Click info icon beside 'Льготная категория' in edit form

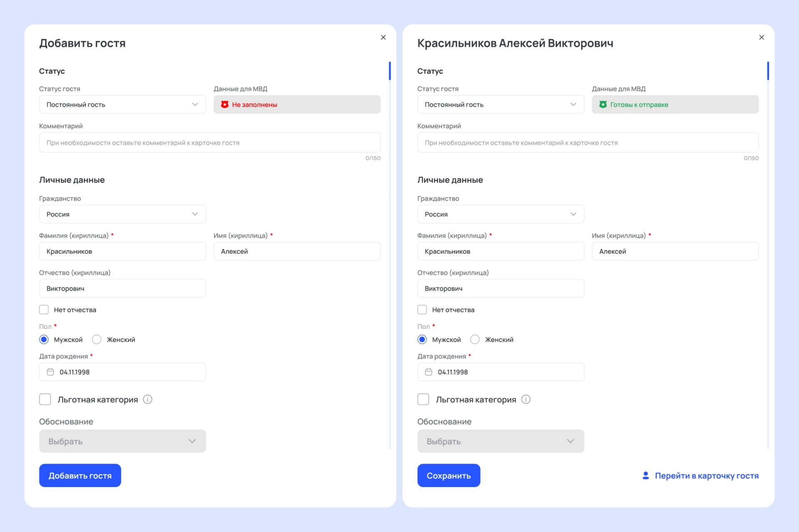(x=526, y=399)
